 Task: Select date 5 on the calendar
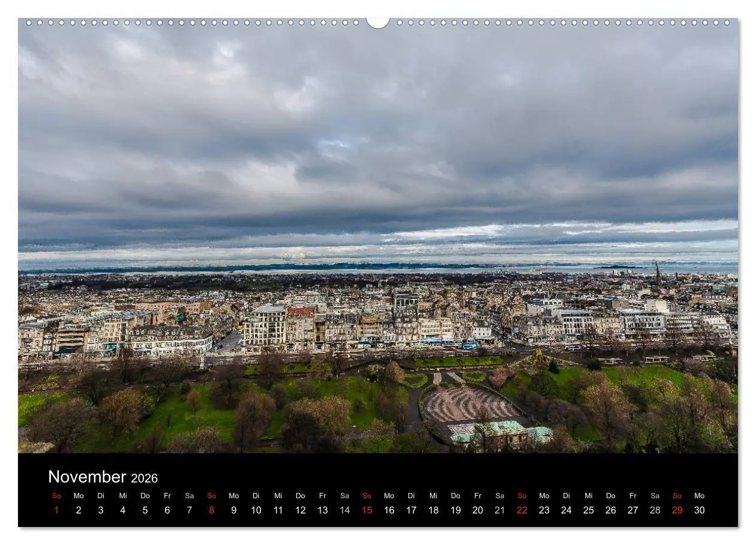[145, 510]
